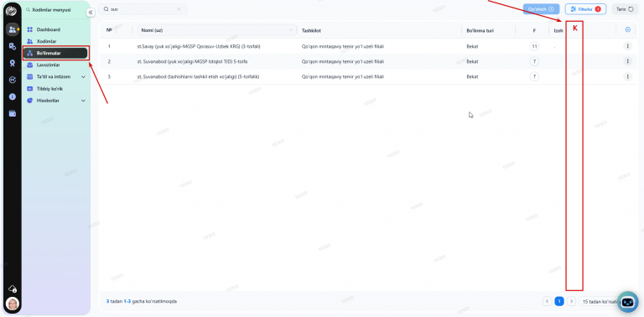Click the plus icon to add a table column
Screen dimensions: 644x317
[627, 29]
